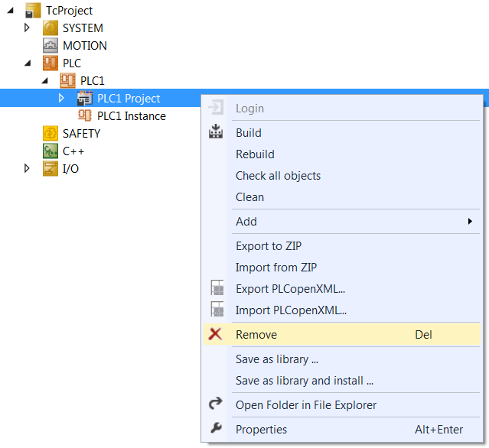Image resolution: width=489 pixels, height=448 pixels.
Task: Select Clean in the context menu
Action: pyautogui.click(x=342, y=197)
